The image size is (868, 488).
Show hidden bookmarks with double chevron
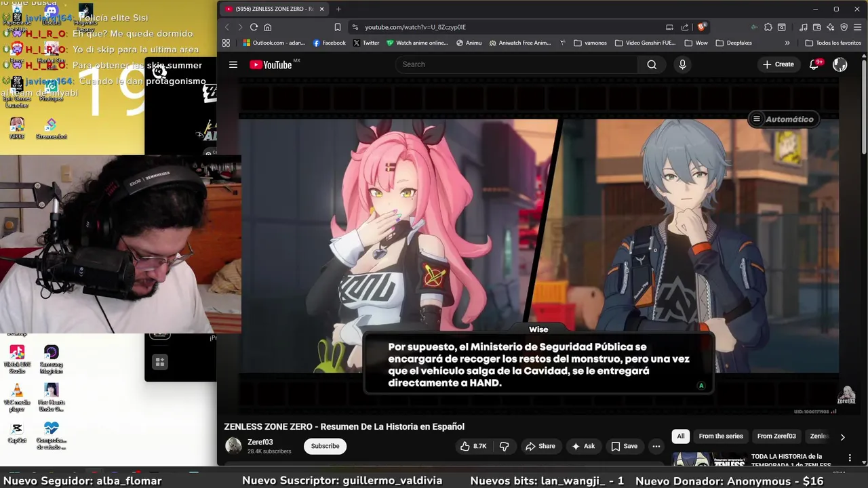tap(787, 43)
